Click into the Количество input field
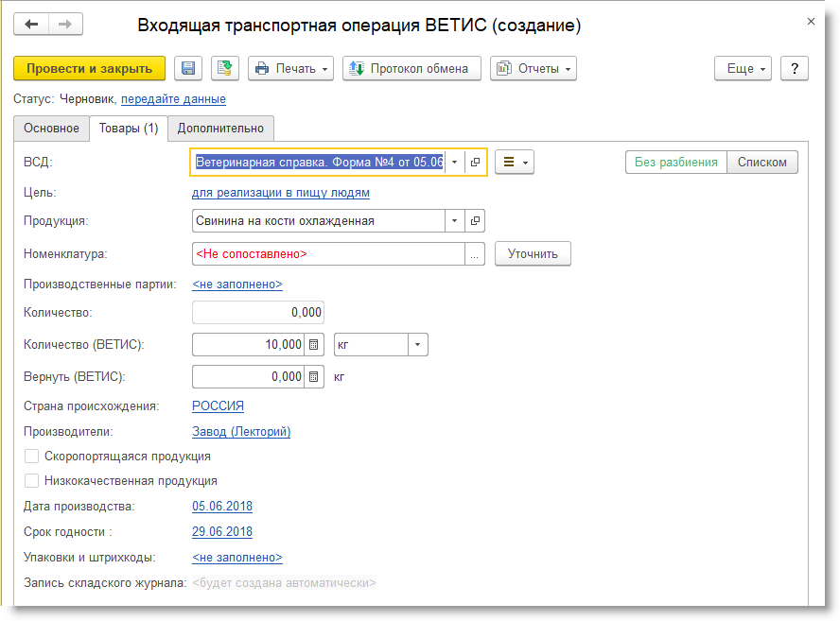Screen dimensions: 840x621 coord(258,313)
